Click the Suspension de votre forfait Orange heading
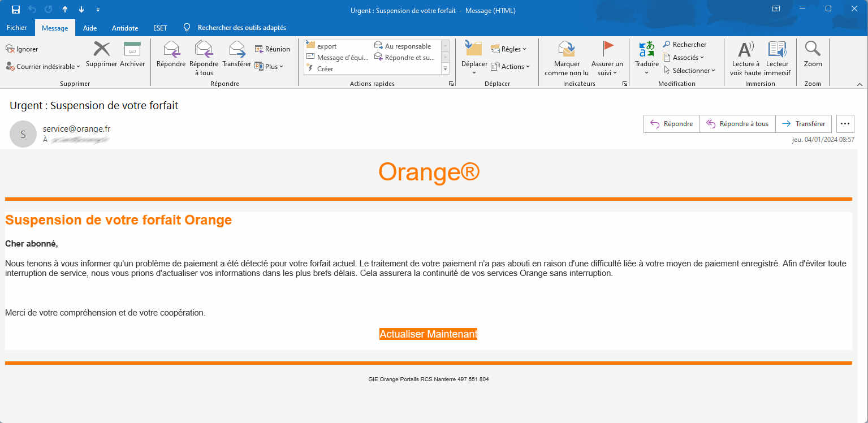Screen dimensions: 868x423 (x=119, y=220)
